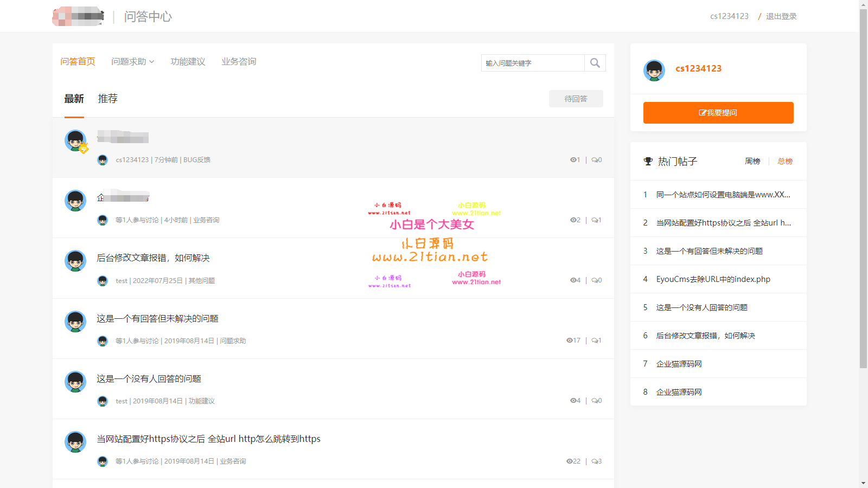Open the 业务咨询 category
This screenshot has width=868, height=488.
[x=239, y=62]
